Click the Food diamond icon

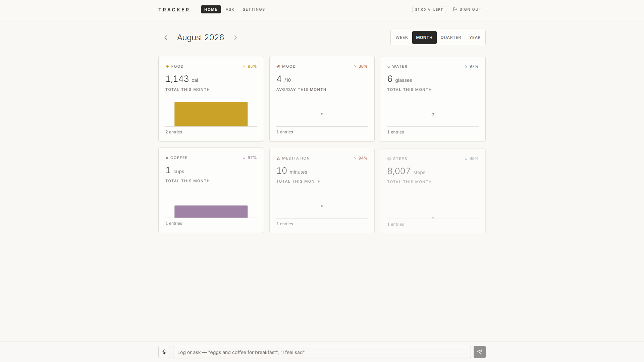point(167,66)
